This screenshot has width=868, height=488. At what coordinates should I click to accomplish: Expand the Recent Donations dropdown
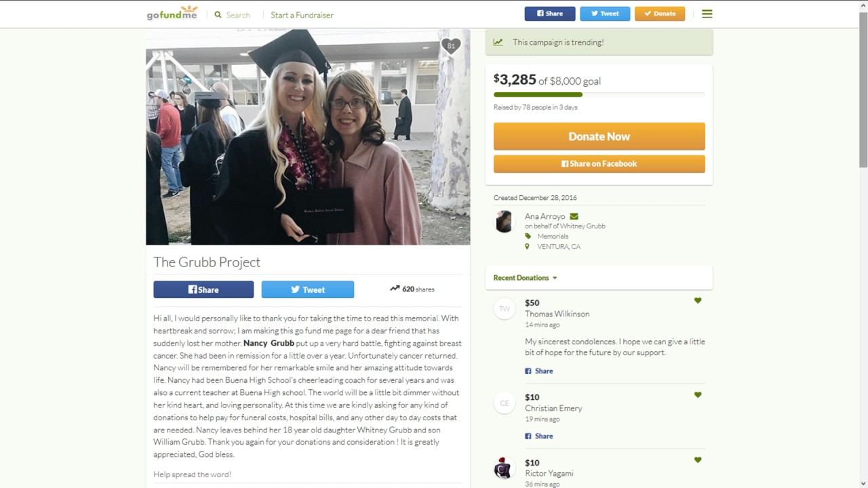525,278
